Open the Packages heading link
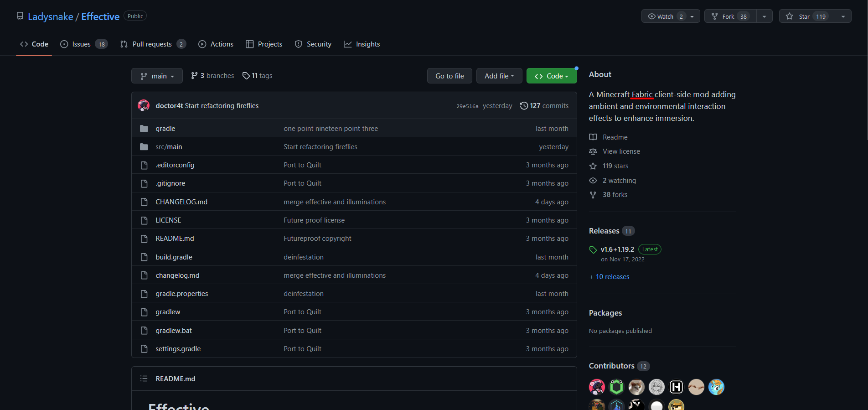Screen dimensions: 868x410 pos(605,313)
